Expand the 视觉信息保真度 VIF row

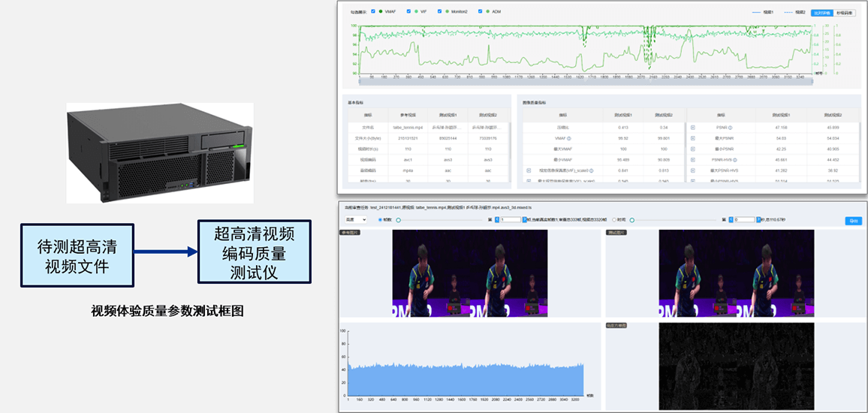point(529,170)
